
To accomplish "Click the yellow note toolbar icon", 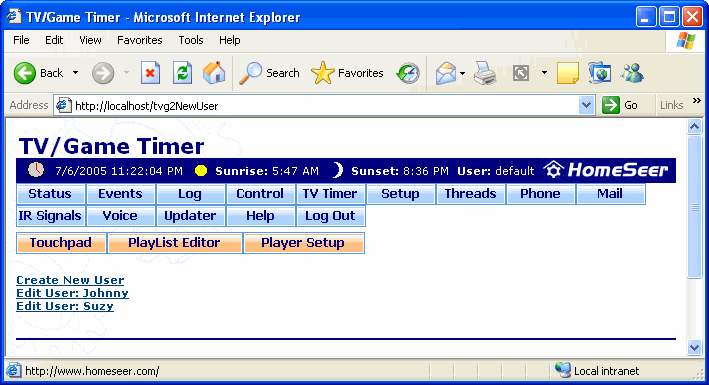I will tap(567, 73).
